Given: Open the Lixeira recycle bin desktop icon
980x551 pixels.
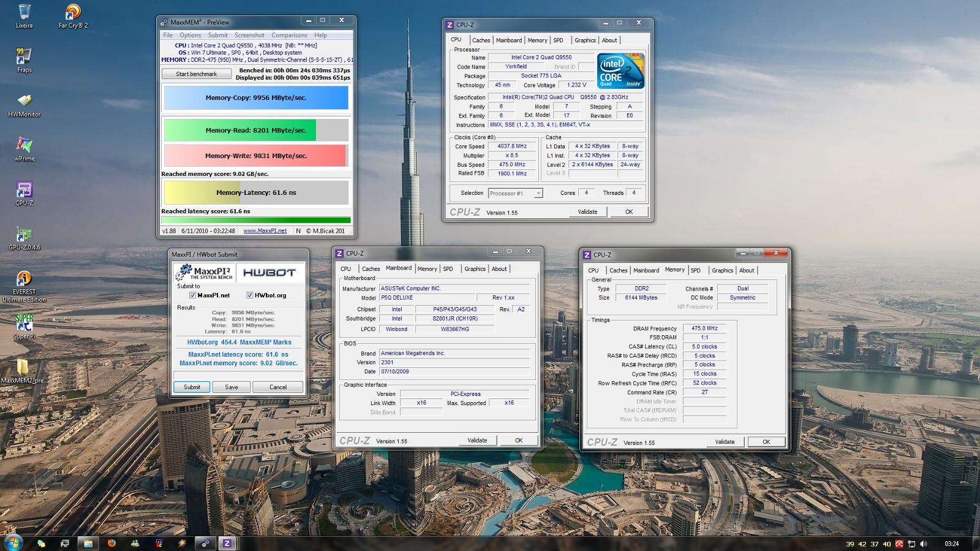Looking at the screenshot, I should [x=24, y=17].
